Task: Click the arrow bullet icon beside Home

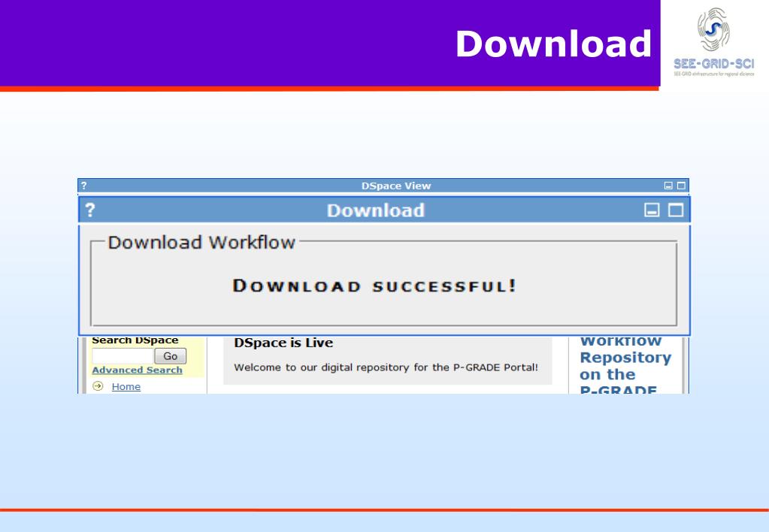Action: pyautogui.click(x=98, y=386)
